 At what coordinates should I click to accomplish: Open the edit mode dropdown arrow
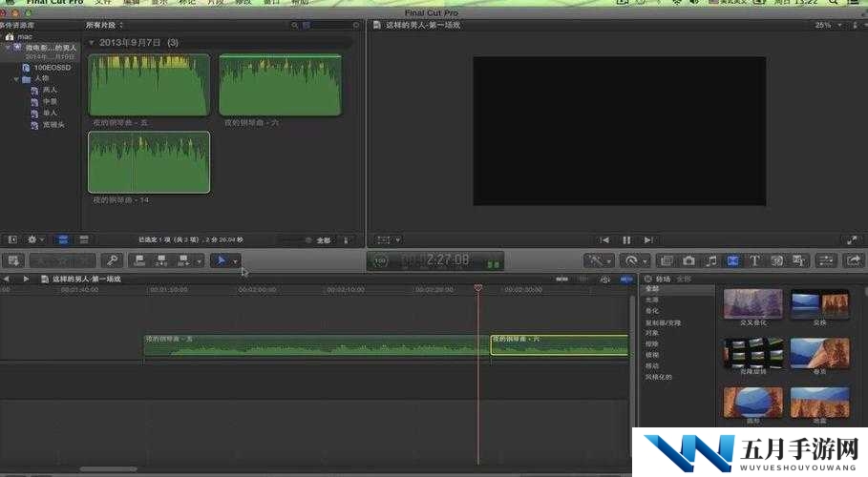coord(199,260)
